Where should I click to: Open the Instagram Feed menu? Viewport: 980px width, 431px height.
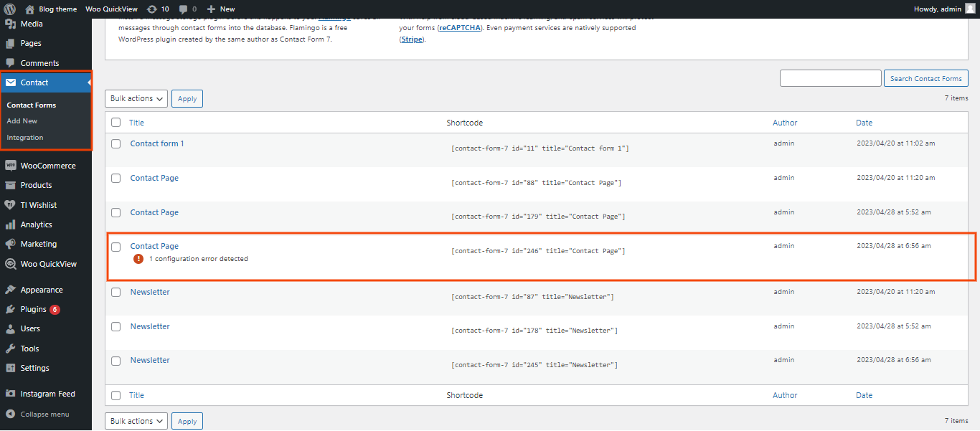(47, 394)
